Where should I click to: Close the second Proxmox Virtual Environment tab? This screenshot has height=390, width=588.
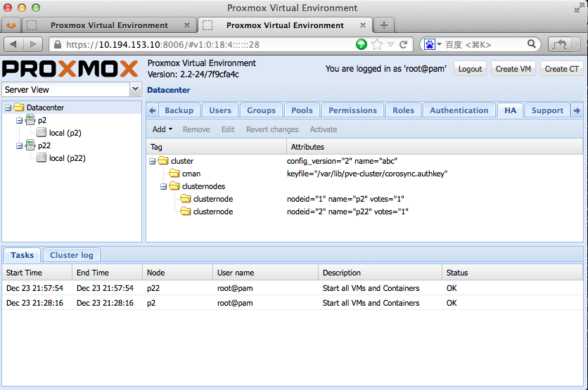coord(363,25)
